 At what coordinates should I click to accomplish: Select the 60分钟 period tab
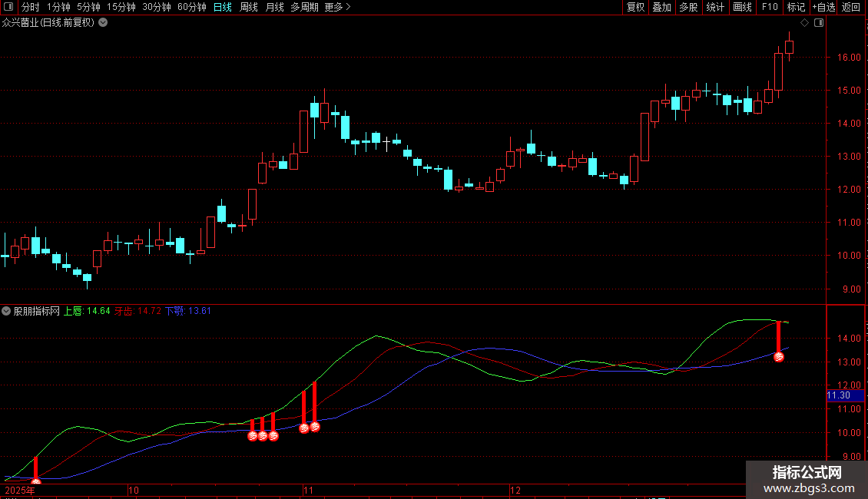[x=191, y=7]
